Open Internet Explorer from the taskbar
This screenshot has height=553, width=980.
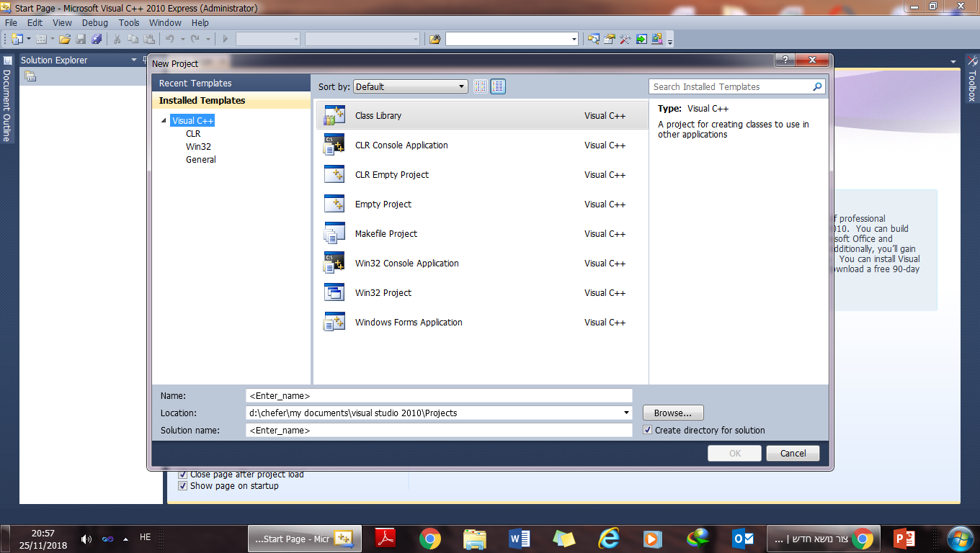coord(609,539)
